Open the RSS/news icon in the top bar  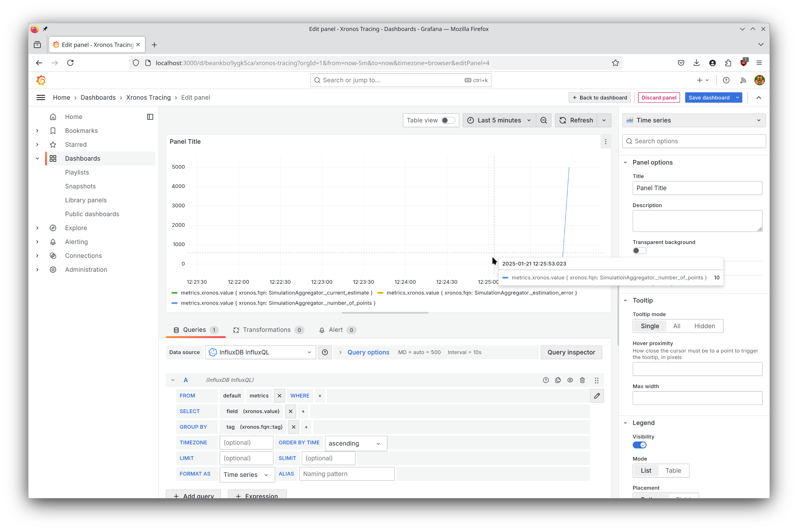743,80
